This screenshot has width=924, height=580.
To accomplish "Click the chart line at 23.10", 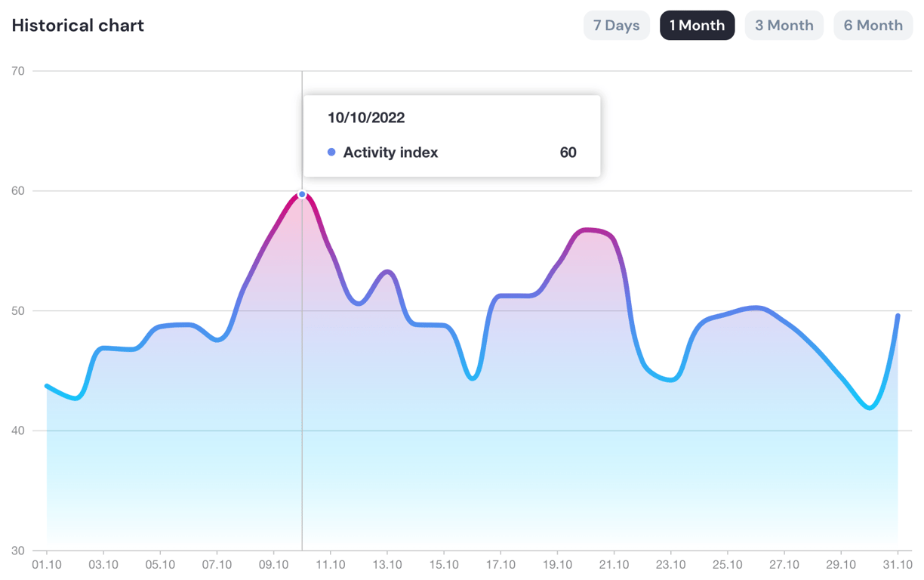I will [672, 379].
